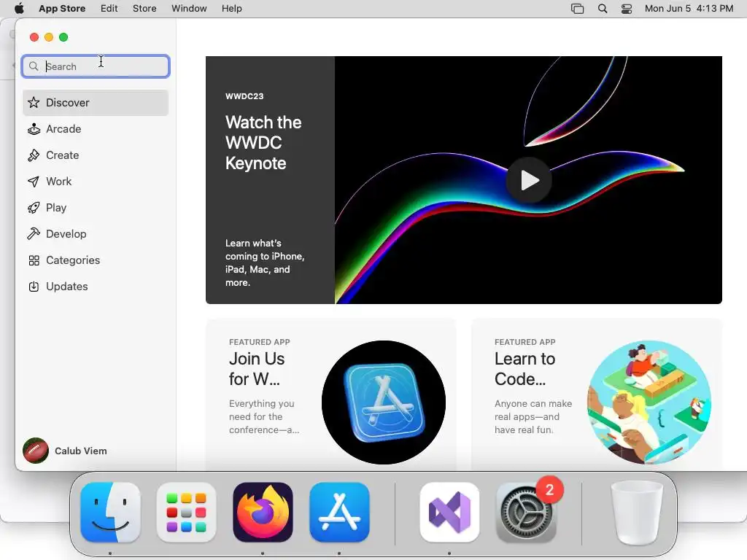
Task: Open the Help menu
Action: (231, 9)
